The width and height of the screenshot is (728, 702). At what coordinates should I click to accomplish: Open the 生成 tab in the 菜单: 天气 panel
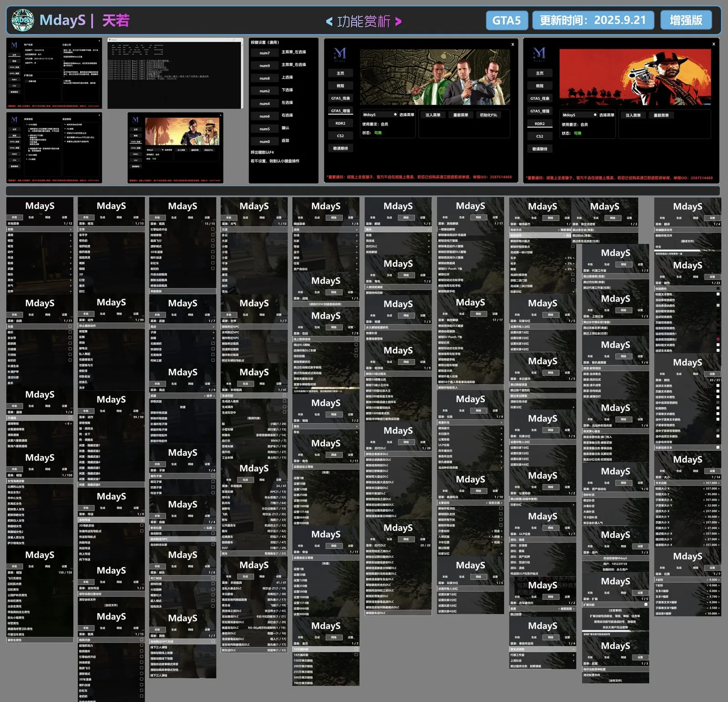[x=245, y=218]
